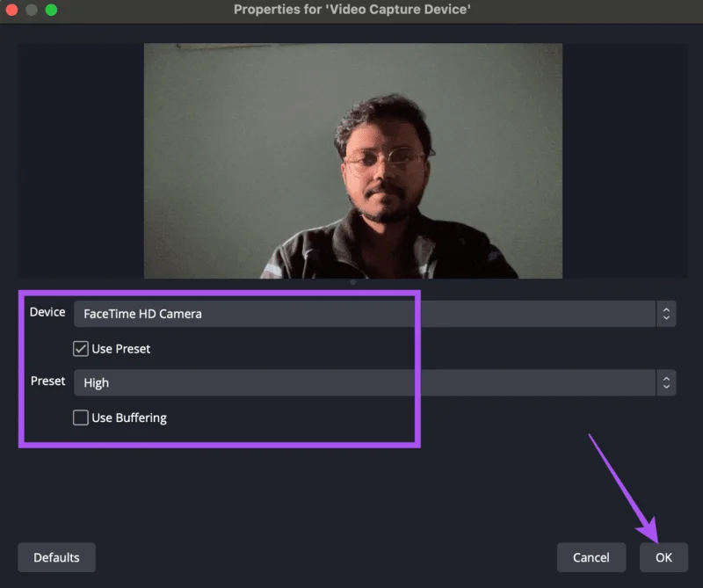Screen dimensions: 703x588
Task: Open the Device dropdown showing FaceTime HD Camera
Action: tap(375, 314)
